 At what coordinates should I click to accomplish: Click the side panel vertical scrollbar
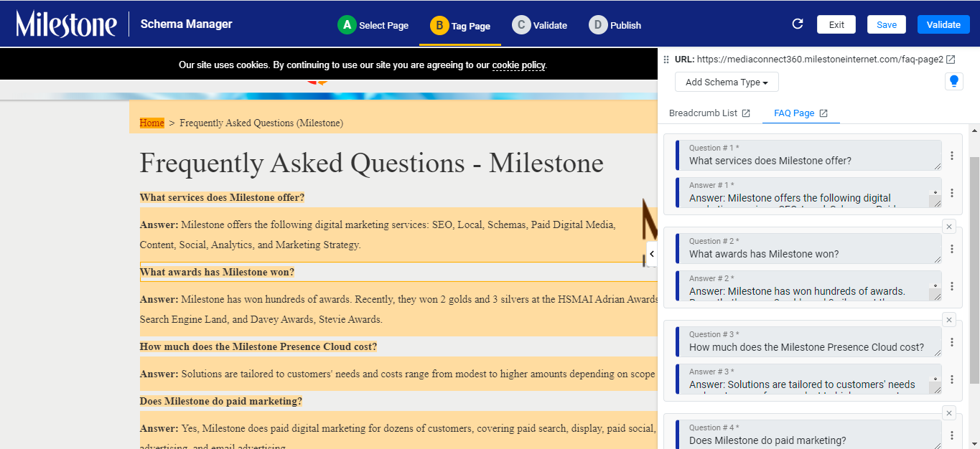coord(974,271)
